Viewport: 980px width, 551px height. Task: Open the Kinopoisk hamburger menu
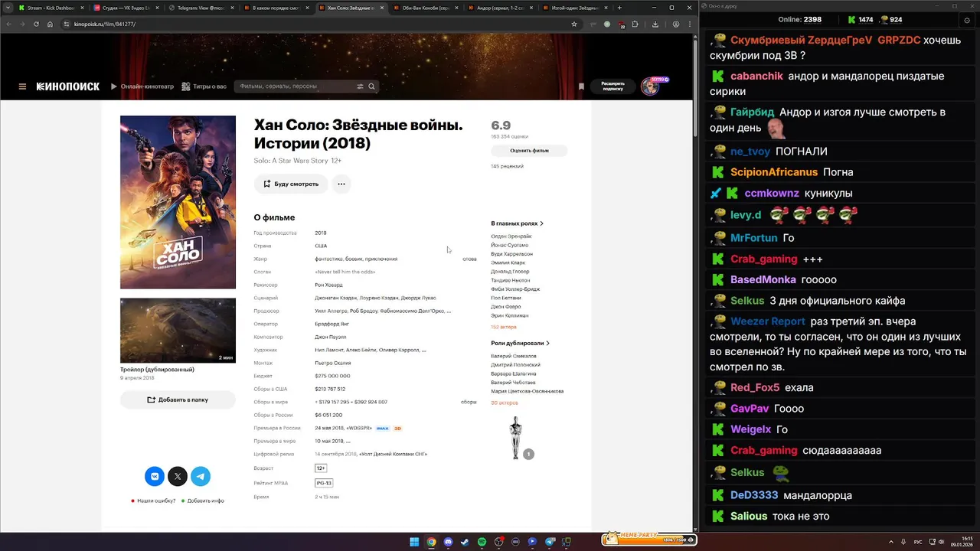click(22, 86)
